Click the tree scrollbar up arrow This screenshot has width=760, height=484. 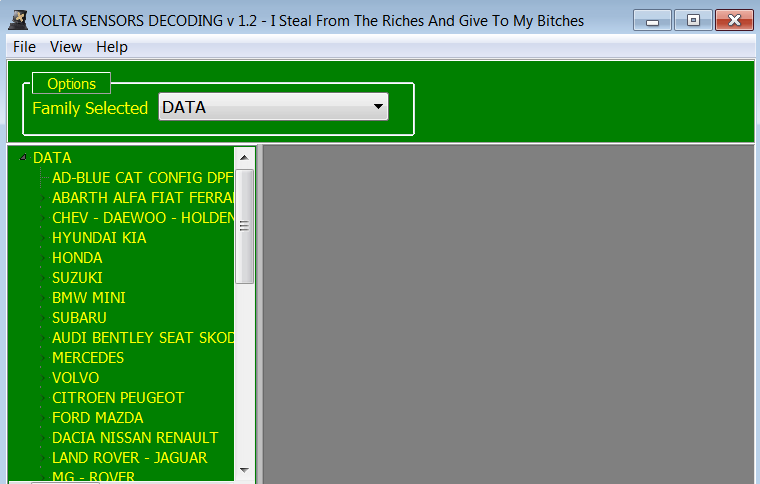pyautogui.click(x=244, y=157)
